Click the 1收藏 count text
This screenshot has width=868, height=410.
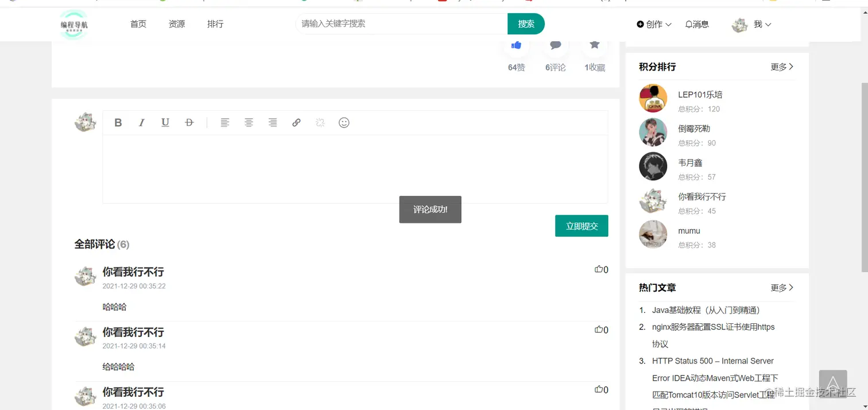pos(595,67)
